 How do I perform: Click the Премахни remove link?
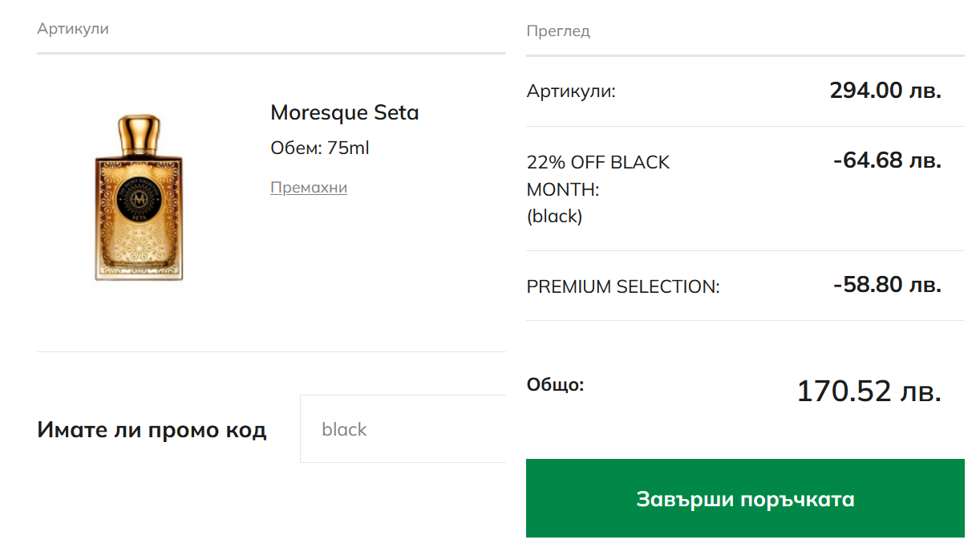click(309, 188)
